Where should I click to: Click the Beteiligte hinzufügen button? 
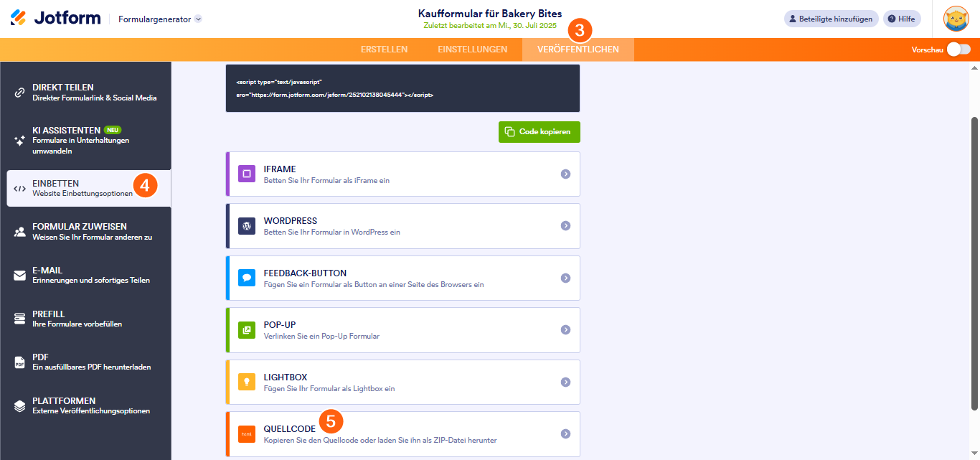(831, 19)
